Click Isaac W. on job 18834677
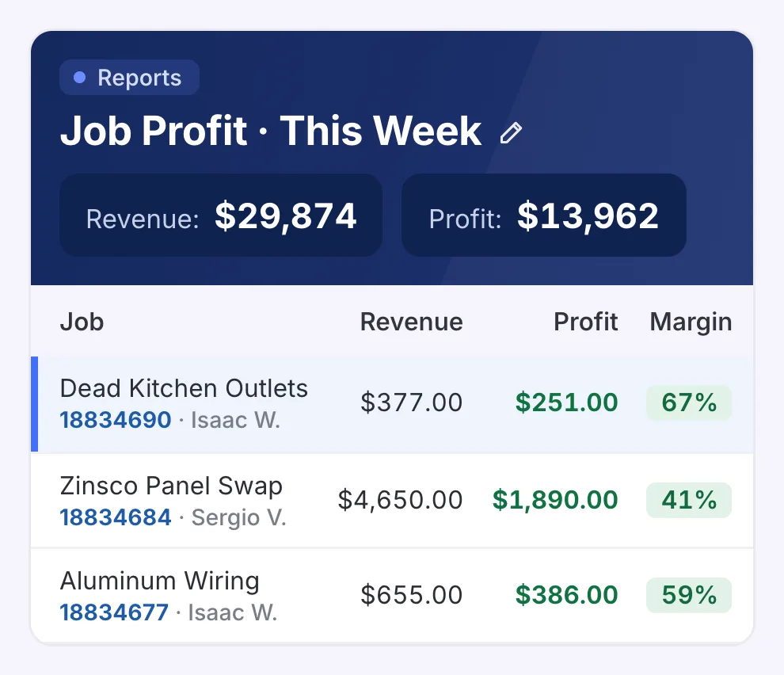 click(x=233, y=612)
